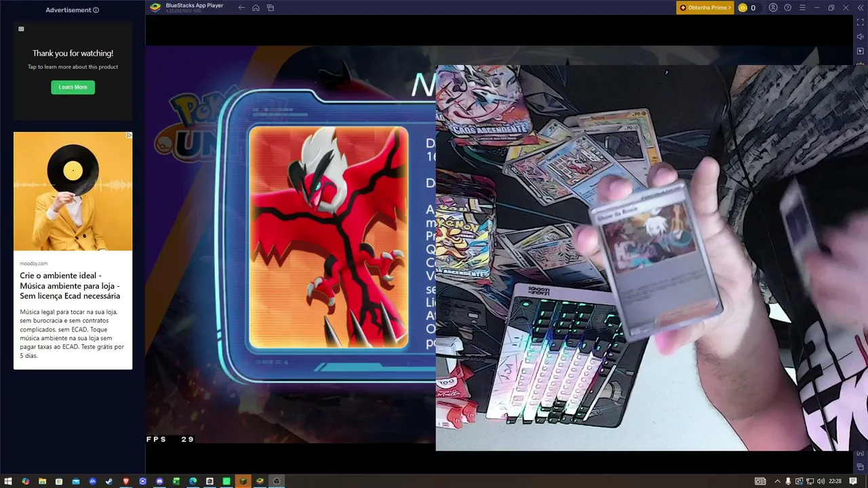Click the microphone tray icon
The width and height of the screenshot is (868, 488).
(x=788, y=481)
